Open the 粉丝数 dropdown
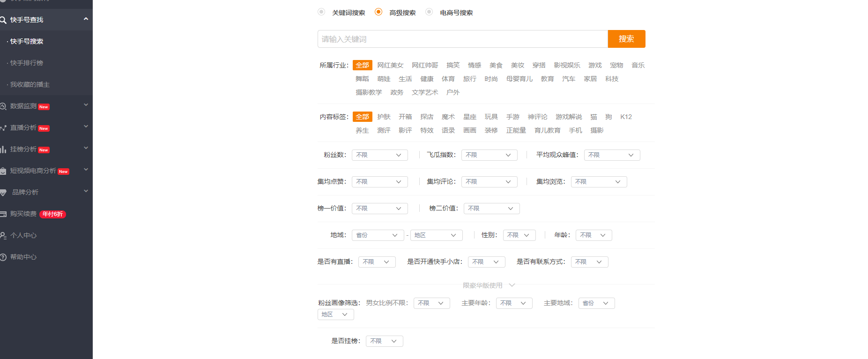The image size is (868, 359). [380, 155]
